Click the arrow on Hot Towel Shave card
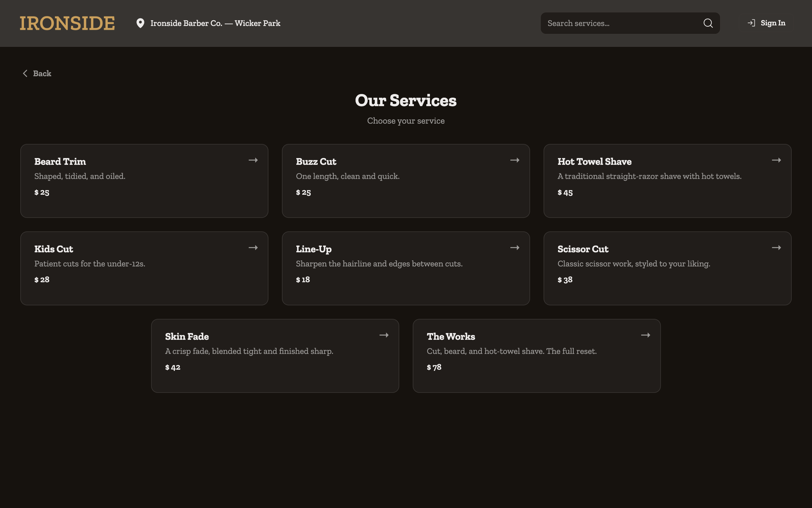 pos(776,160)
